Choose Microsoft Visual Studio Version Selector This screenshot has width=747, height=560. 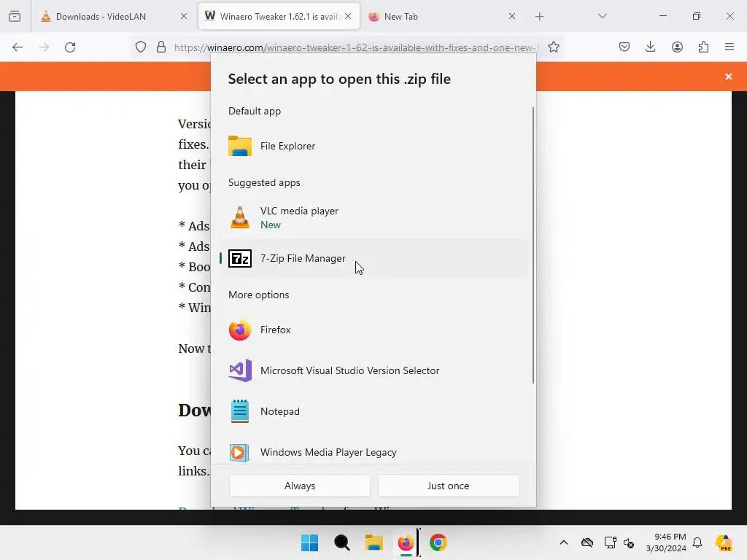(374, 370)
